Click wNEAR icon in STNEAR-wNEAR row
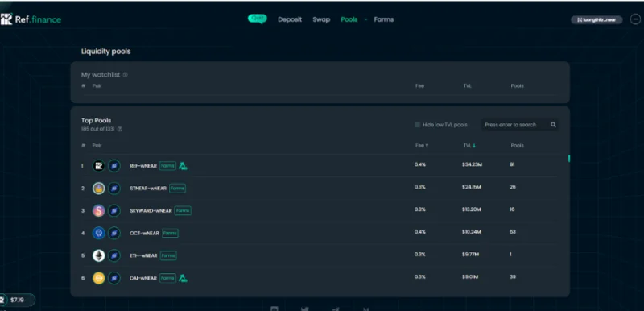Image resolution: width=644 pixels, height=311 pixels. pos(114,189)
